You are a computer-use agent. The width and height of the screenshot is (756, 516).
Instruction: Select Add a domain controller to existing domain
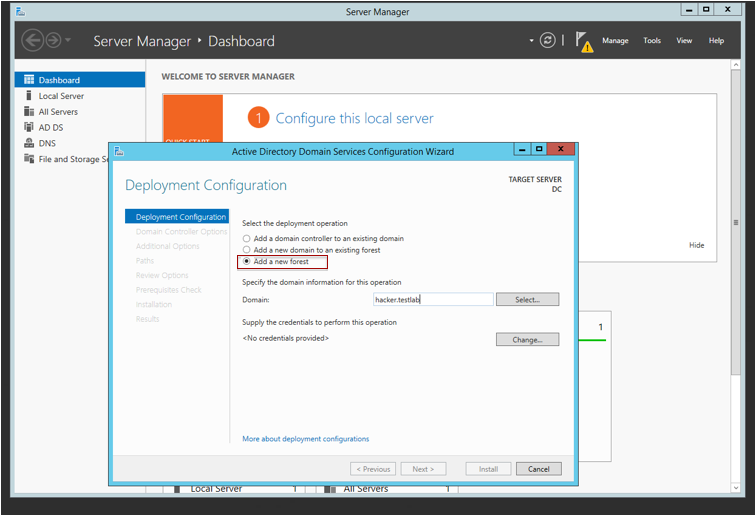point(323,238)
